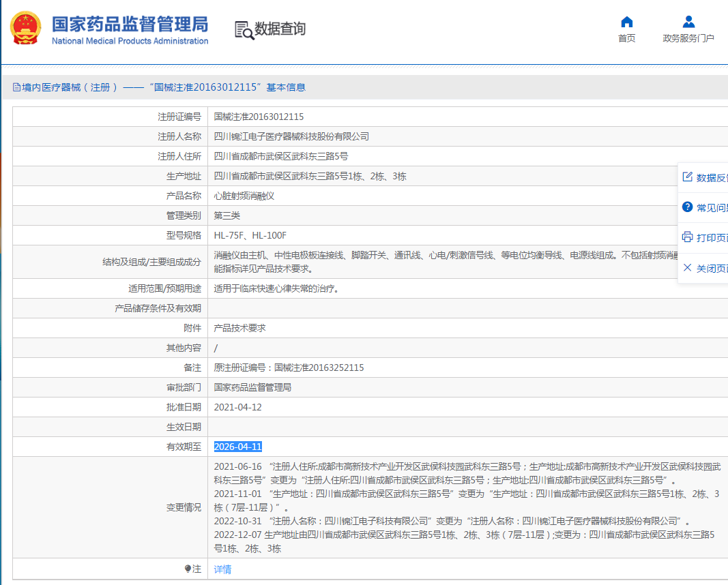
Task: Open the 详情 link
Action: point(222,569)
